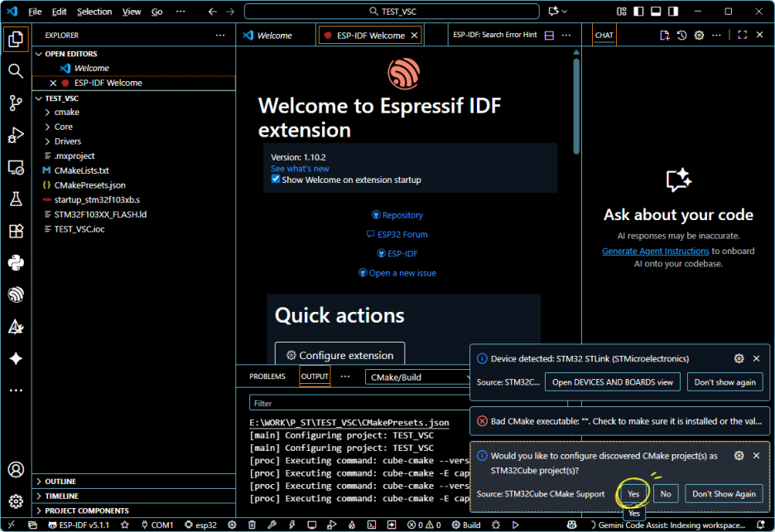Open the Python icon in activity bar
The image size is (775, 532).
tap(16, 263)
